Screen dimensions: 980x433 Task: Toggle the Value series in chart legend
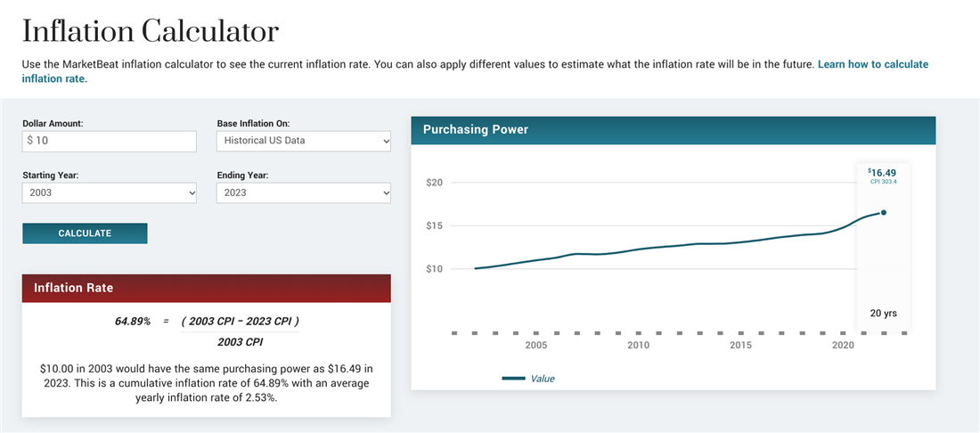[x=542, y=379]
